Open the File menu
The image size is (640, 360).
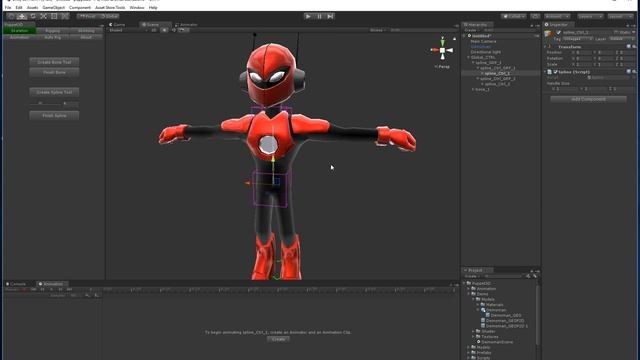pos(8,7)
